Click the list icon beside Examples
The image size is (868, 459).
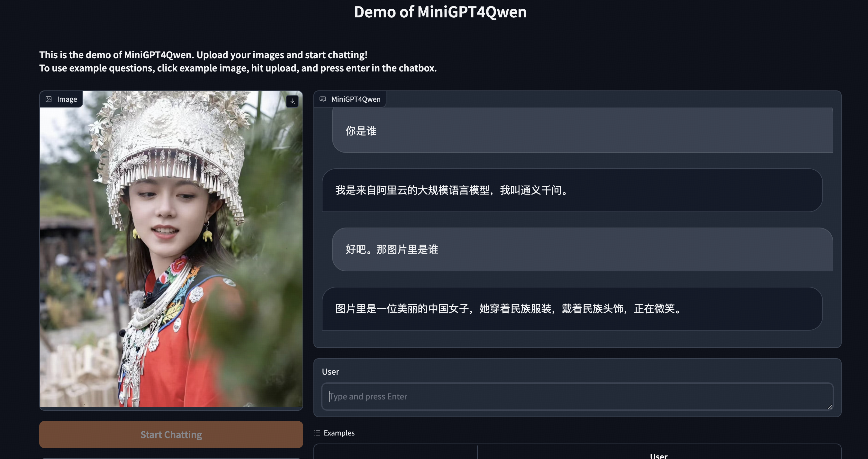coord(317,433)
